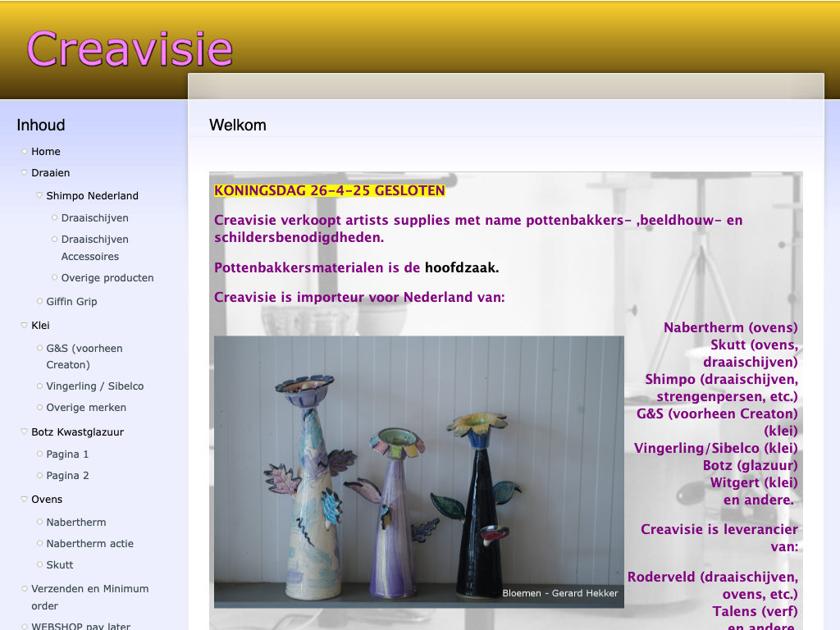The width and height of the screenshot is (840, 630).
Task: Open Botz Pagina 1
Action: [x=67, y=454]
